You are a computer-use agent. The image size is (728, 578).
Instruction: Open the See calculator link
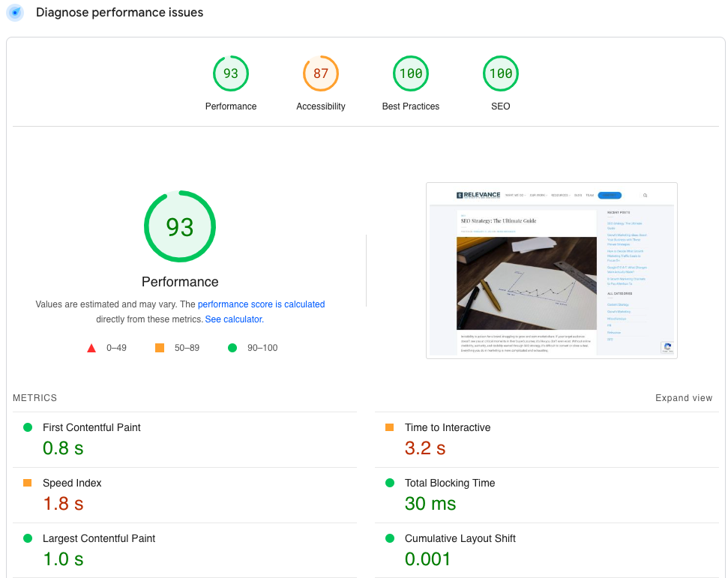coord(233,319)
